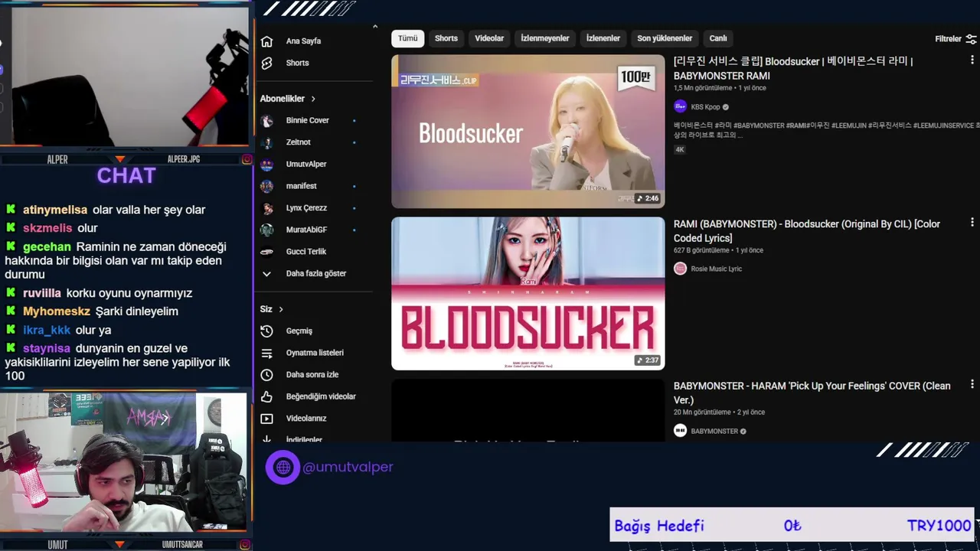Click Zeitnot new content dot

[x=354, y=142]
